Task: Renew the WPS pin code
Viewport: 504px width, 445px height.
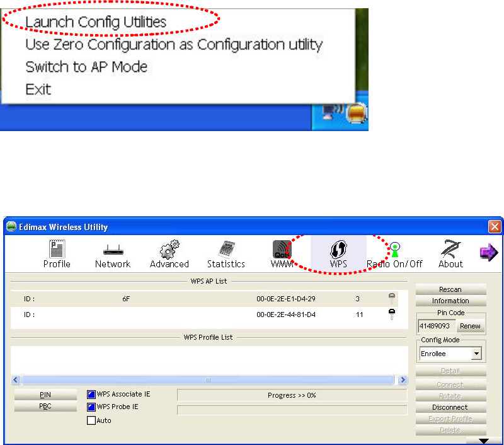Action: (470, 326)
